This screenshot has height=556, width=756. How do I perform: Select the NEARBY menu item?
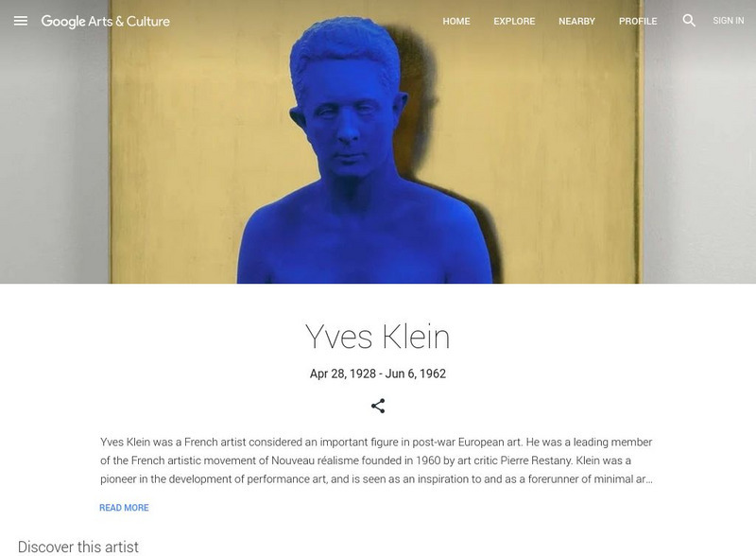[576, 21]
